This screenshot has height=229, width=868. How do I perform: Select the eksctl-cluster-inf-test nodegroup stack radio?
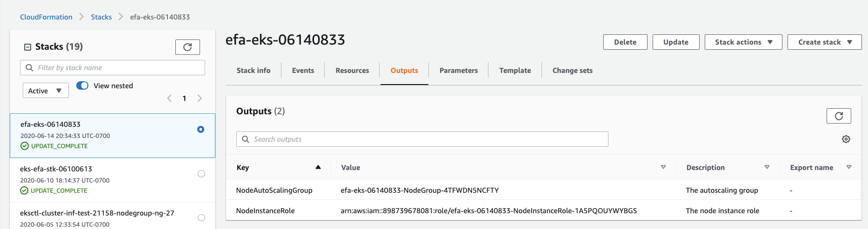[201, 217]
